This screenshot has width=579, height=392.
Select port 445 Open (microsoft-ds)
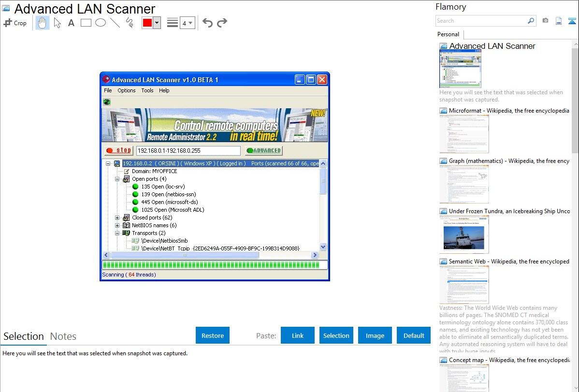click(170, 202)
